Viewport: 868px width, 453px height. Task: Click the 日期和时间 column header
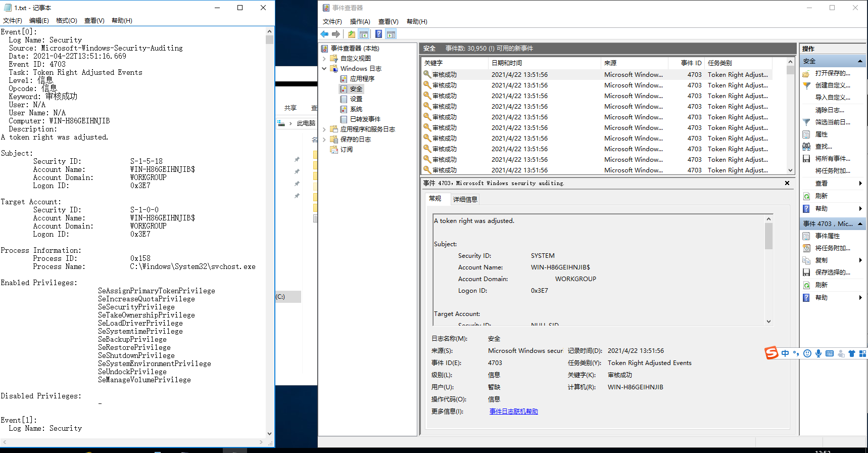545,63
